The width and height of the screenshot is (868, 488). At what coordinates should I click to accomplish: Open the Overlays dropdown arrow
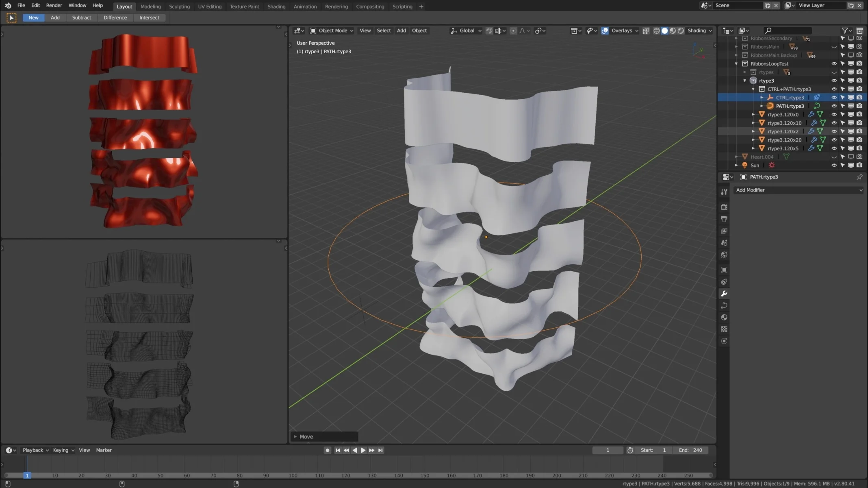coord(637,30)
